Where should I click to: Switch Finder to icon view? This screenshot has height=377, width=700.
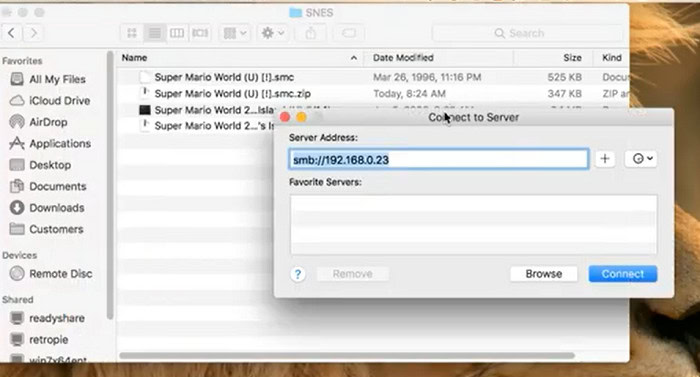tap(132, 33)
